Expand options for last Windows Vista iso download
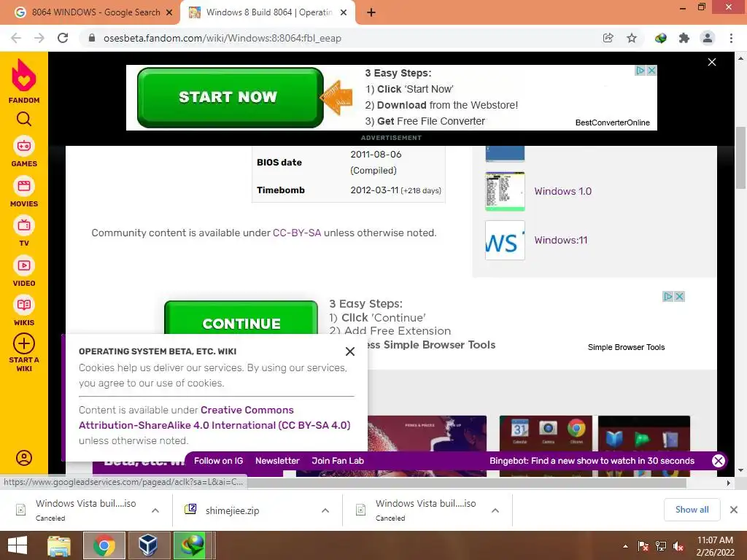The image size is (747, 560). click(495, 510)
